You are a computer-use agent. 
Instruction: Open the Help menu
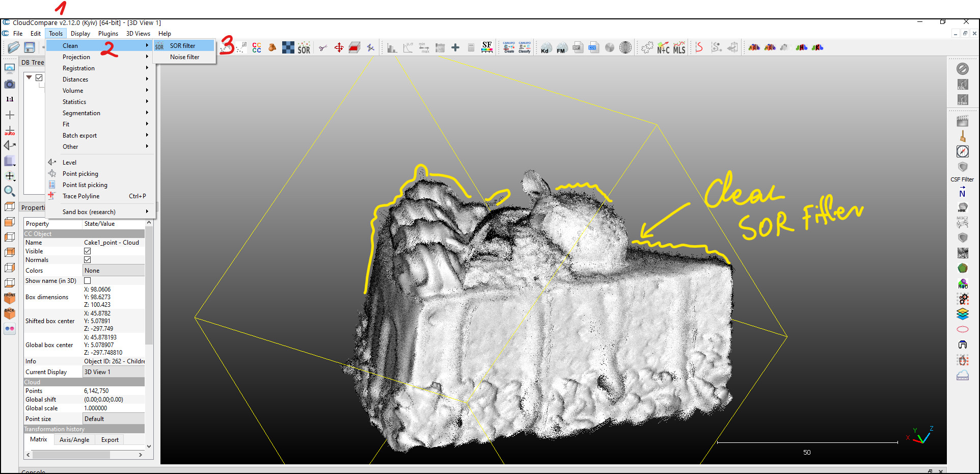tap(165, 34)
